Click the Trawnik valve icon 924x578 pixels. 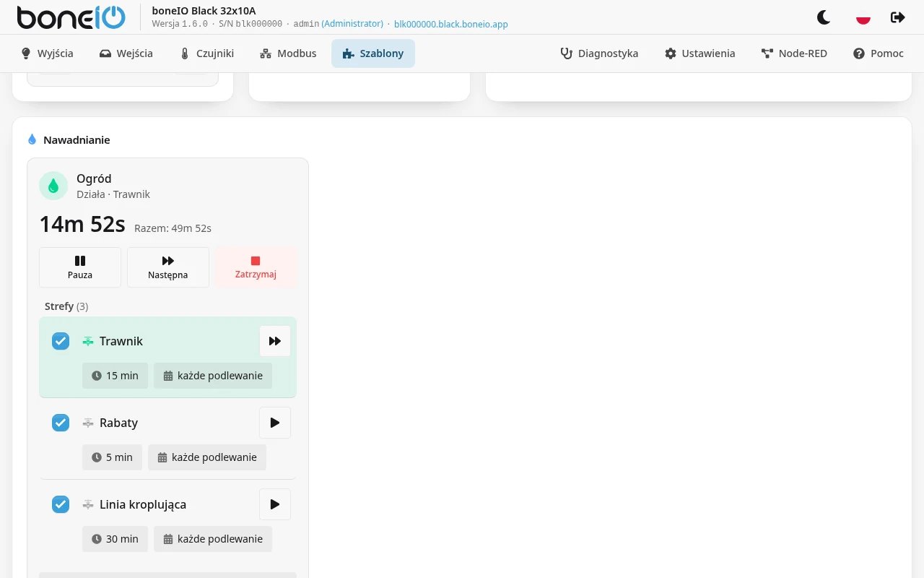tap(88, 341)
